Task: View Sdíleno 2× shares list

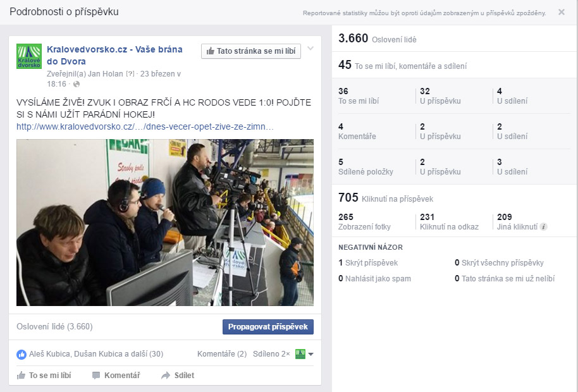Action: [271, 354]
